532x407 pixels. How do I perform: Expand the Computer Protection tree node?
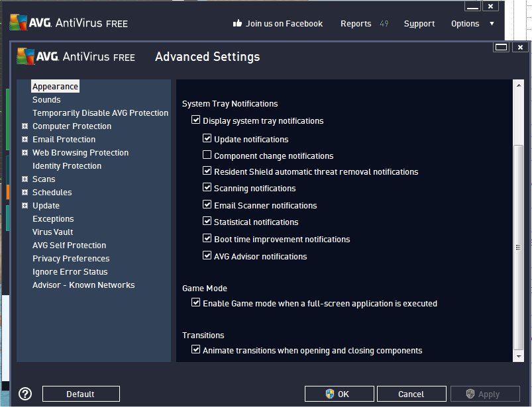click(x=25, y=126)
